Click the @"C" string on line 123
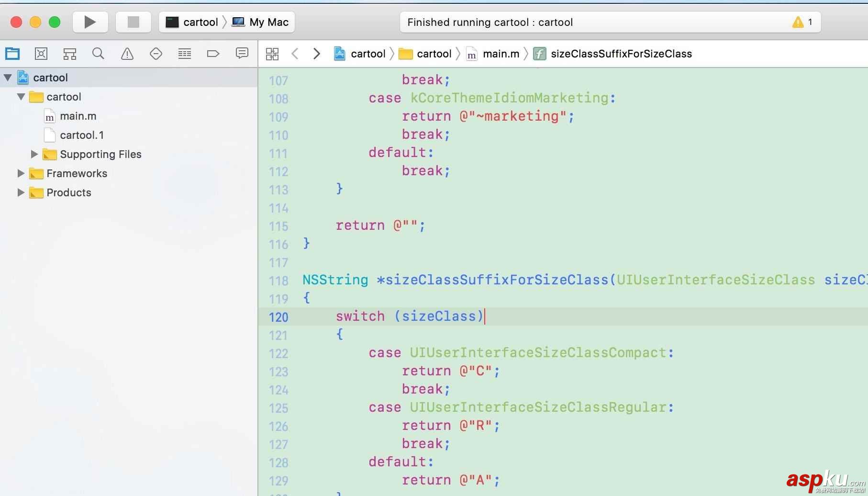Screen dimensions: 868x496 click(x=476, y=371)
